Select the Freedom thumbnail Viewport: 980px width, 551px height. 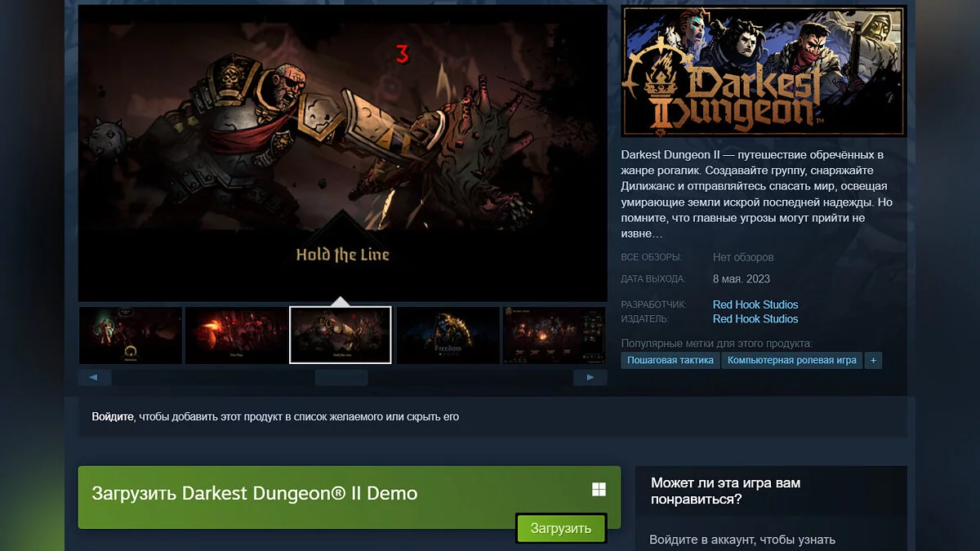[x=448, y=335]
